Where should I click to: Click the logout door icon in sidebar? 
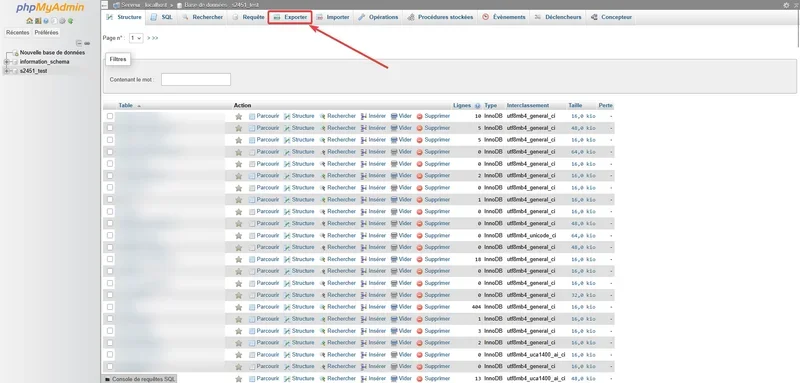tap(38, 21)
